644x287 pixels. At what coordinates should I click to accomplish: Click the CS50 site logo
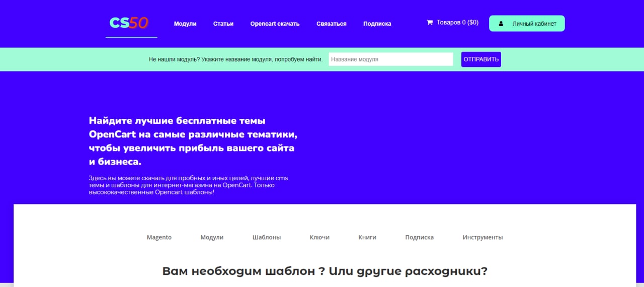pyautogui.click(x=129, y=23)
